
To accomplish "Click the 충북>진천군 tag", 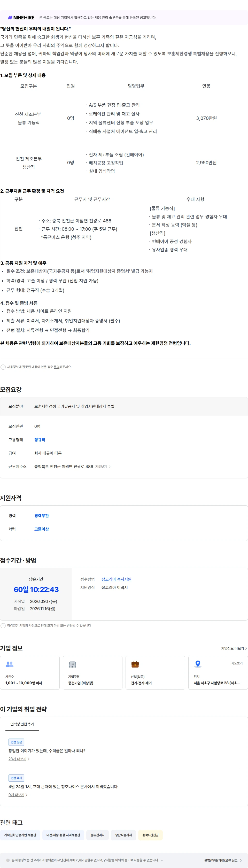I will click(150, 835).
